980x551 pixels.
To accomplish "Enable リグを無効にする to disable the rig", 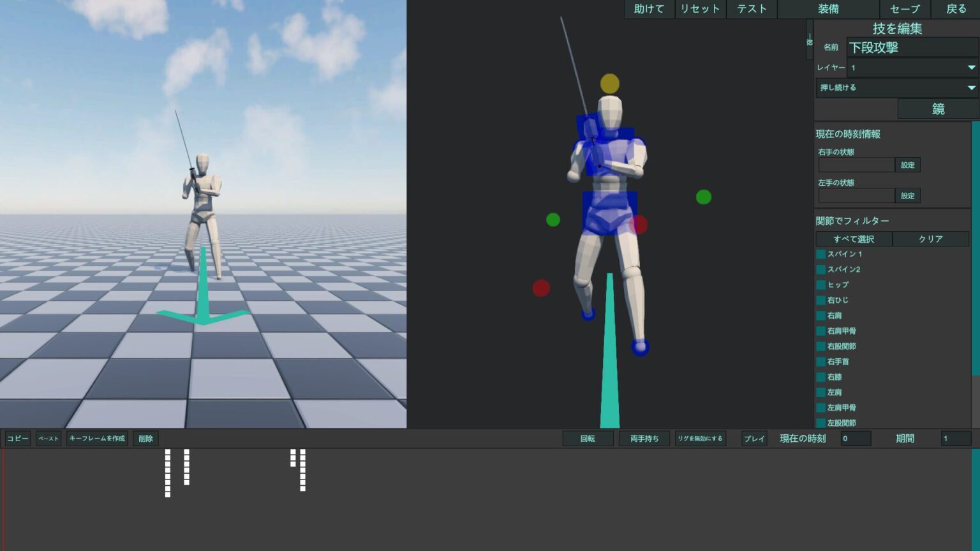I will click(x=701, y=439).
